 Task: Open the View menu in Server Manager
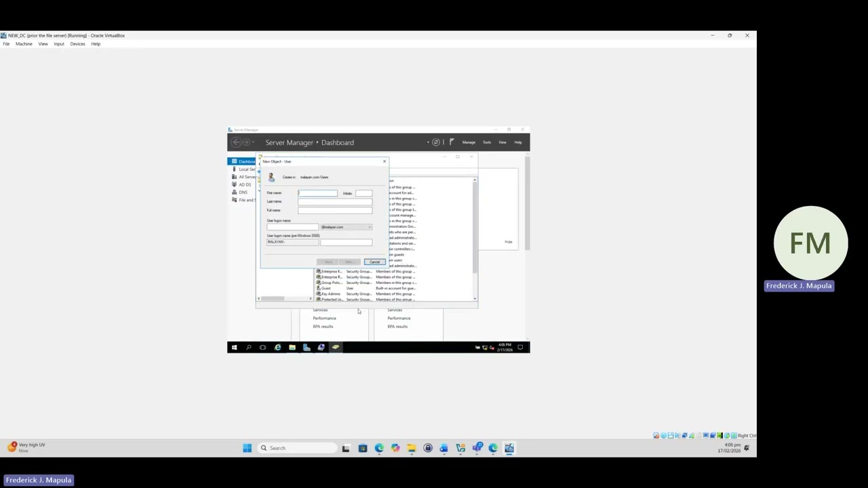[x=502, y=142]
